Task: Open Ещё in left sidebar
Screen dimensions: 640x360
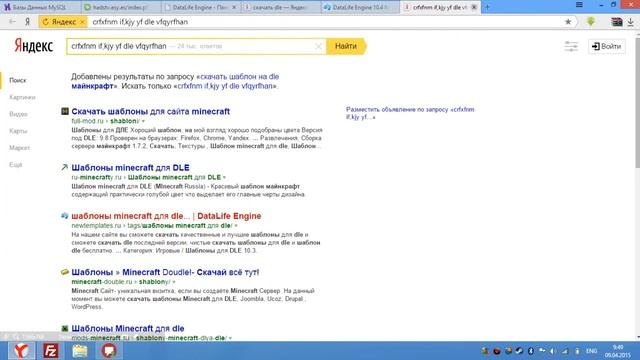Action: pos(16,165)
